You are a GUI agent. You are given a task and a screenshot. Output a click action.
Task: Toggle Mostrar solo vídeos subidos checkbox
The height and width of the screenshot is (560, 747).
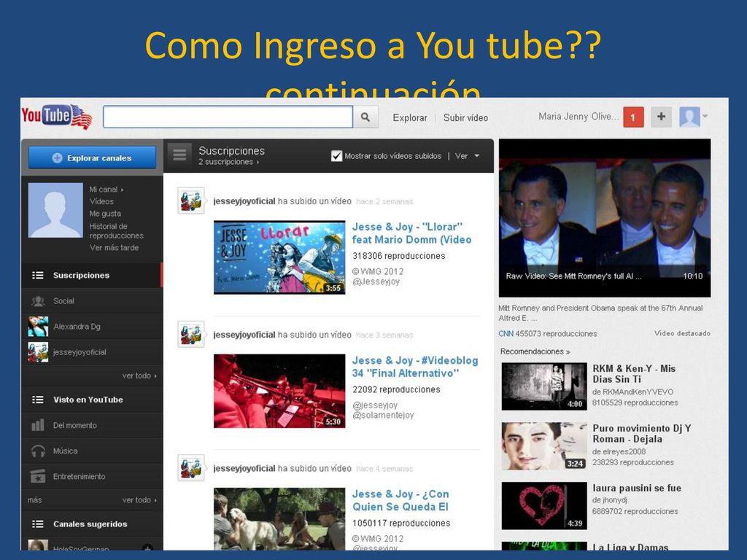pos(336,156)
